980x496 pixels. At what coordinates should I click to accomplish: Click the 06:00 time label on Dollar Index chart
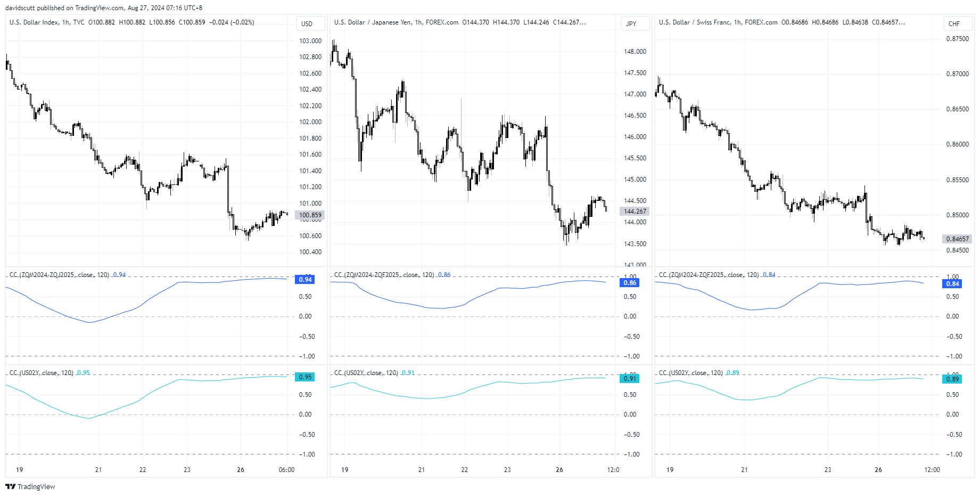287,470
